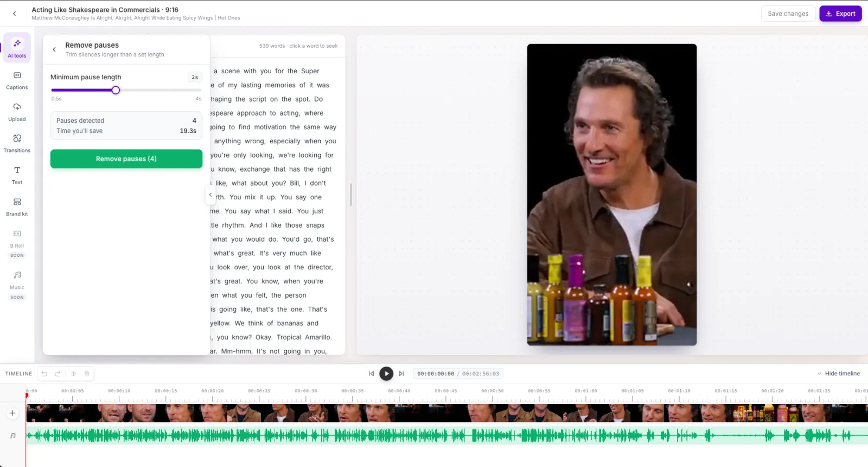The width and height of the screenshot is (868, 467).
Task: Open the Transitions panel
Action: [x=17, y=143]
